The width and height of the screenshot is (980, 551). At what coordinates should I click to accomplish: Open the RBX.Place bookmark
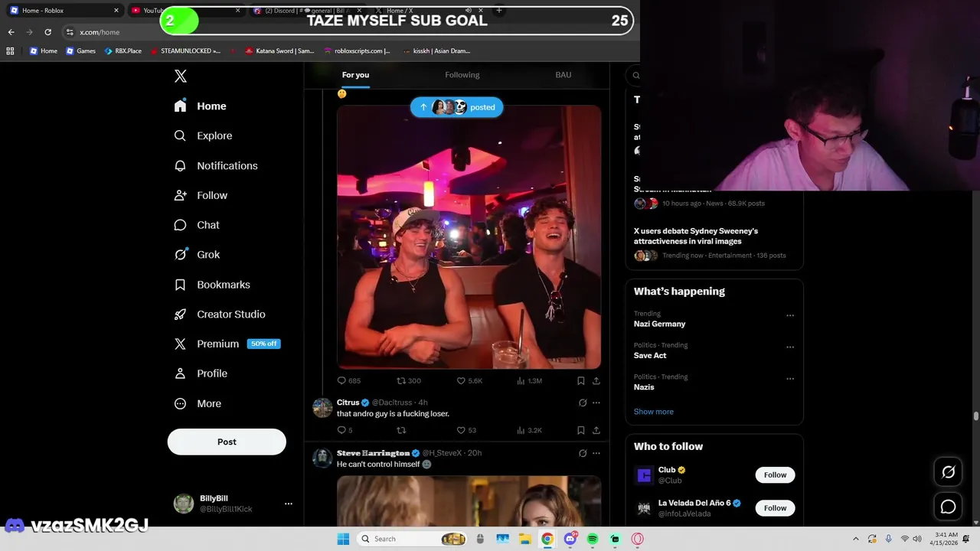click(x=122, y=51)
